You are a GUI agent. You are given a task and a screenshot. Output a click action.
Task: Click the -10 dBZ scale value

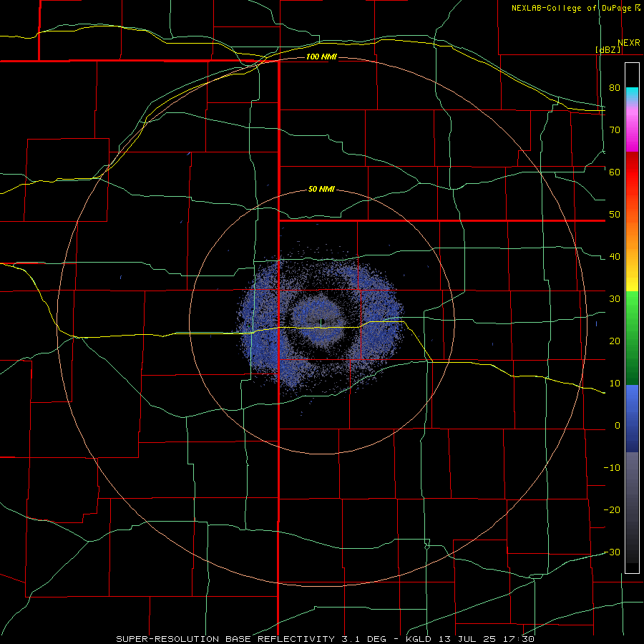click(612, 468)
